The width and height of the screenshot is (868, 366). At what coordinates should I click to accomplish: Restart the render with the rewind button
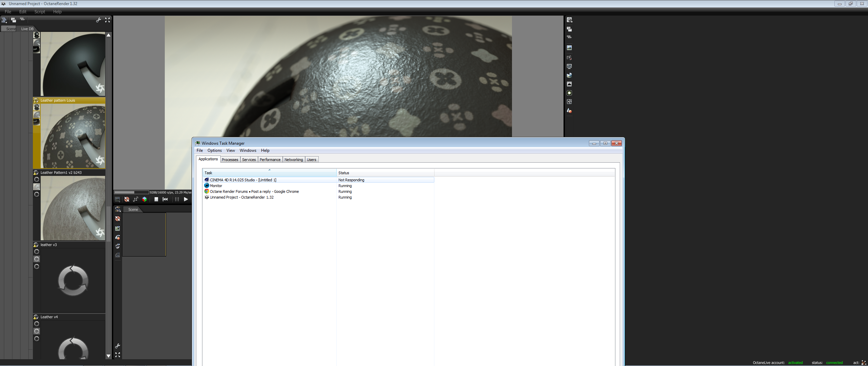(x=165, y=199)
